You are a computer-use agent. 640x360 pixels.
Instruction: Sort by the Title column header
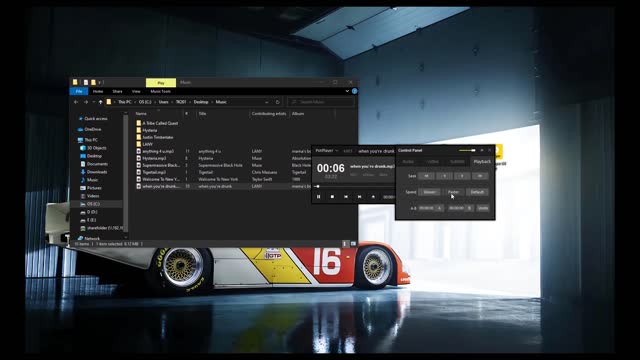tap(202, 113)
